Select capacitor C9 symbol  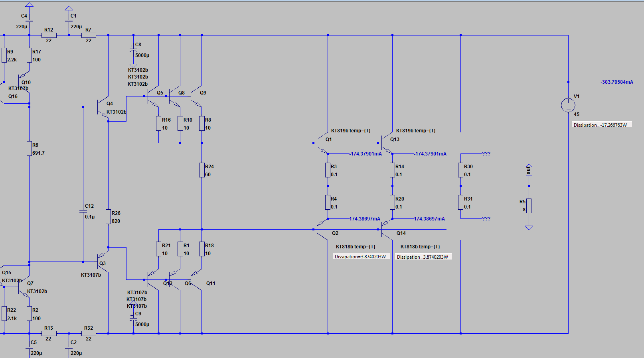point(133,319)
